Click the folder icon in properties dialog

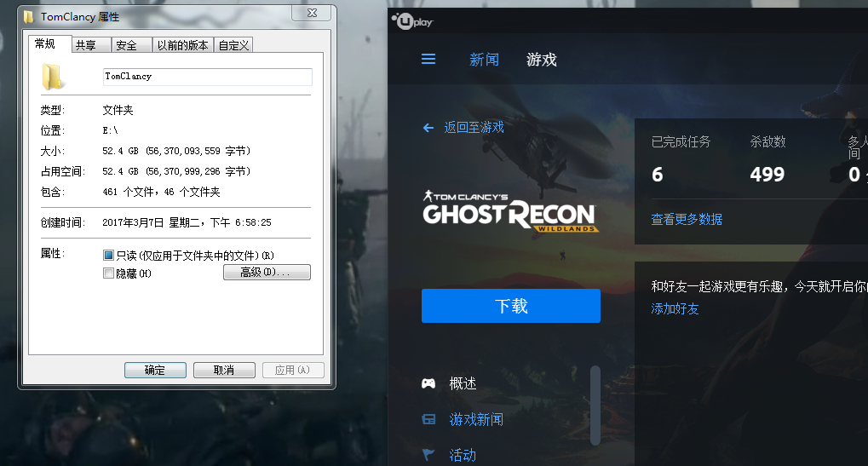click(52, 77)
